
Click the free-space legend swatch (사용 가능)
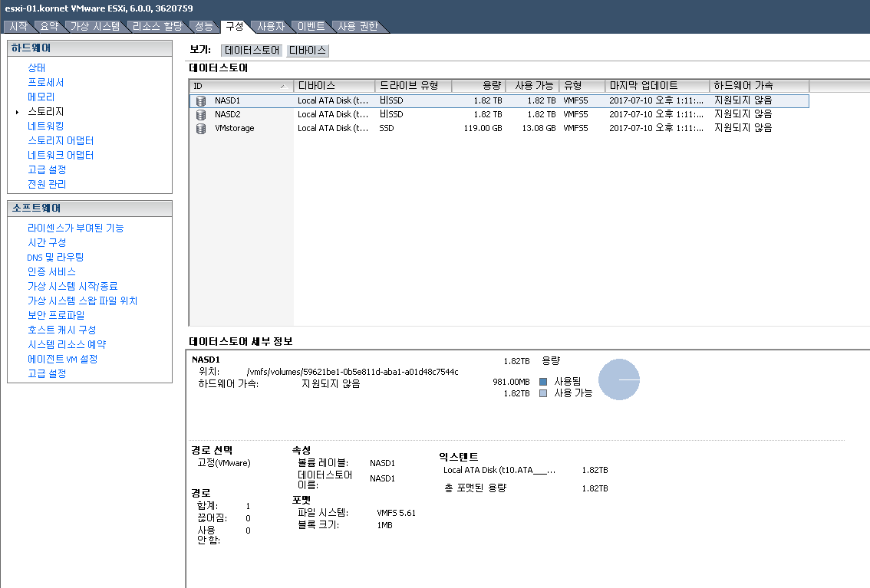(543, 393)
